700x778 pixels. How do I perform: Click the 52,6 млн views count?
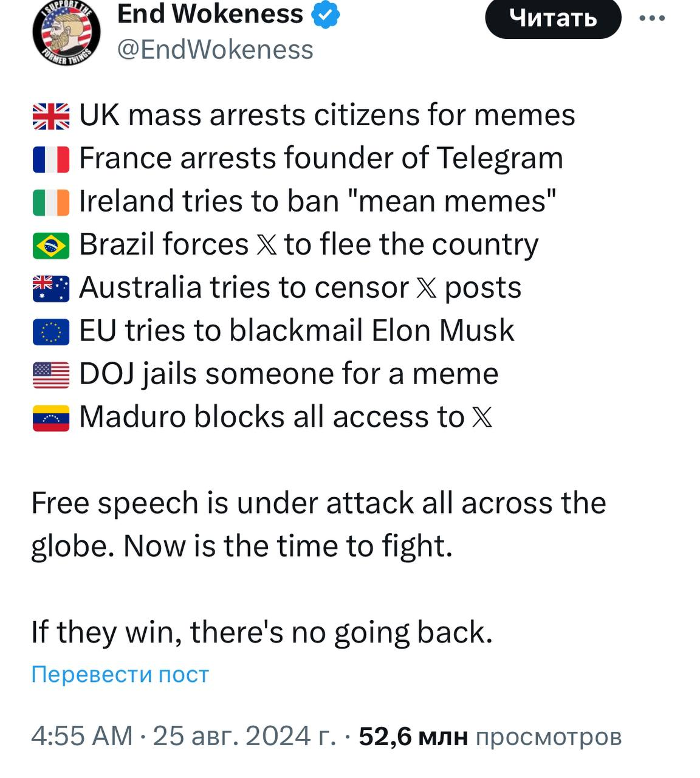[x=413, y=736]
